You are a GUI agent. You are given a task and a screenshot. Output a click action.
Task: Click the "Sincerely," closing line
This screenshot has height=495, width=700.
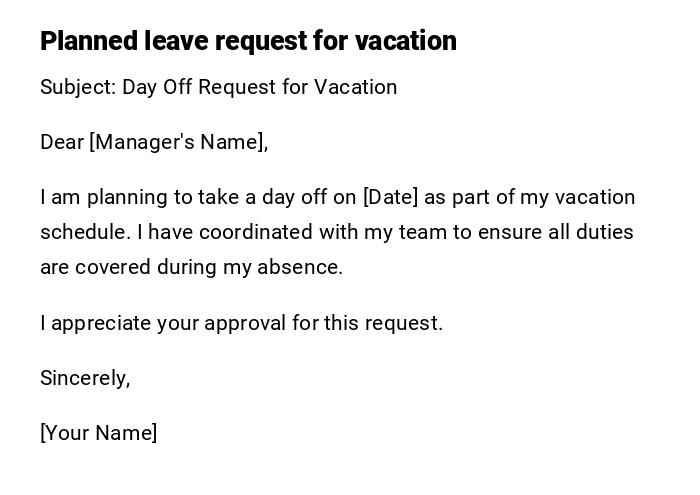85,378
